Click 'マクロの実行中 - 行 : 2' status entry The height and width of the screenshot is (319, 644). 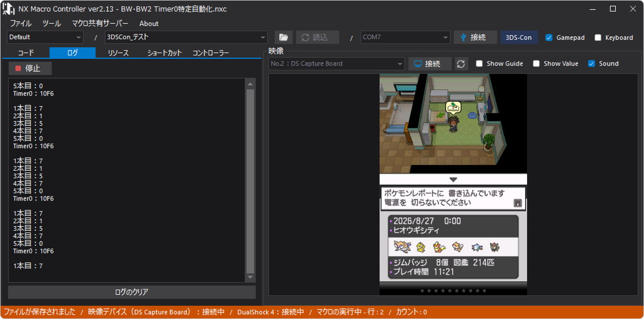click(x=350, y=312)
